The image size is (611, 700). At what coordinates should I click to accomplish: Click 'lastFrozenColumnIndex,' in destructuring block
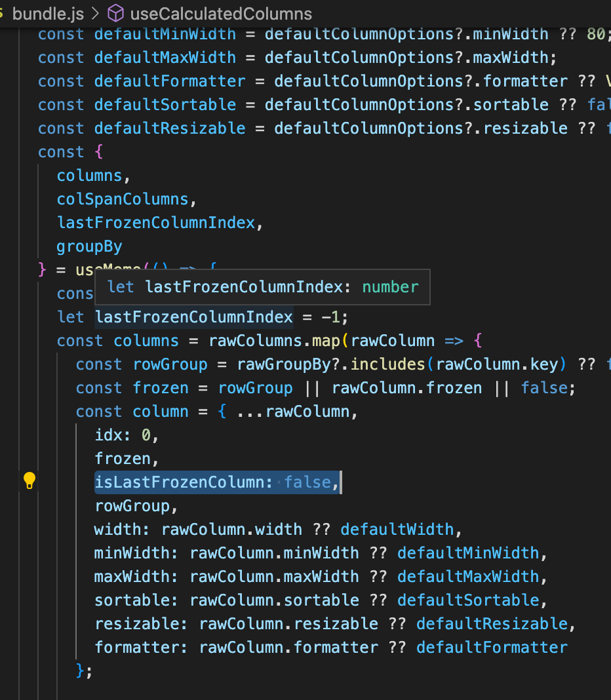(160, 223)
